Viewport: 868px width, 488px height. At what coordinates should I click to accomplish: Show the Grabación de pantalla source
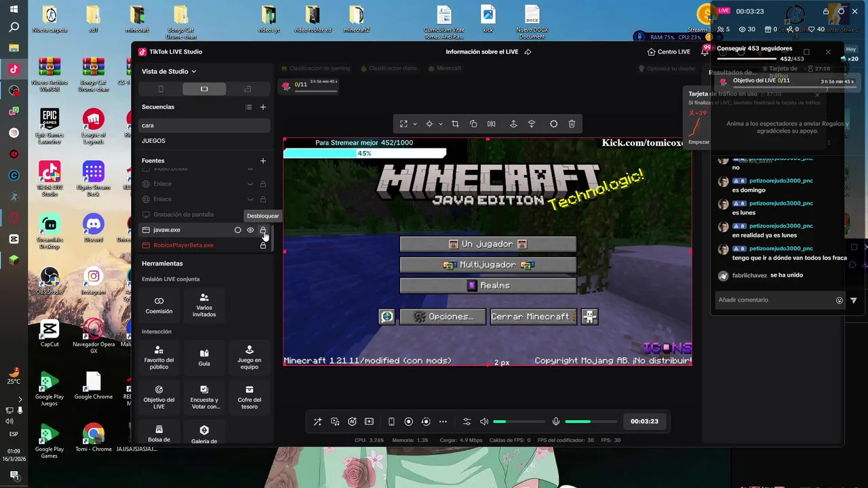(x=250, y=214)
